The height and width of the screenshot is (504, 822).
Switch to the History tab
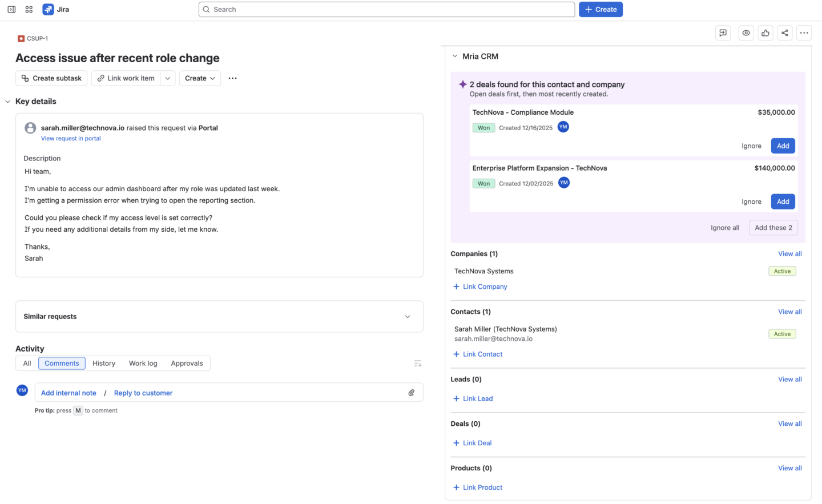tap(104, 364)
